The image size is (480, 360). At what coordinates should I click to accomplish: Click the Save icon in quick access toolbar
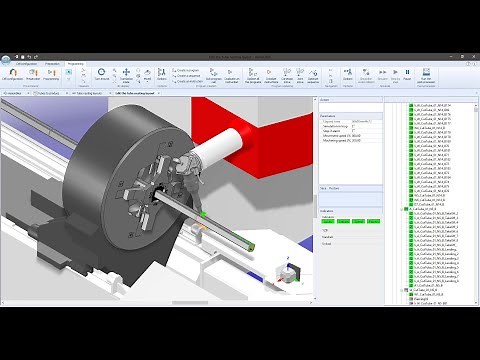[x=23, y=57]
